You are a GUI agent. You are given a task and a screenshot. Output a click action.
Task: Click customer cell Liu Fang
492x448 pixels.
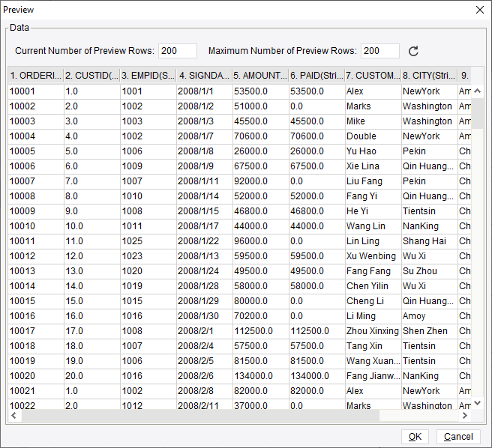click(x=373, y=181)
